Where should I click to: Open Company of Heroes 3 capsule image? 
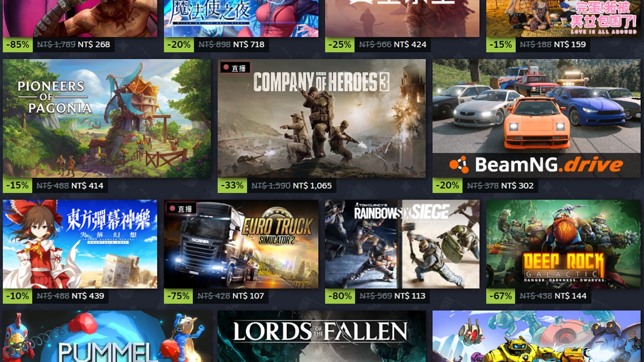(x=321, y=118)
